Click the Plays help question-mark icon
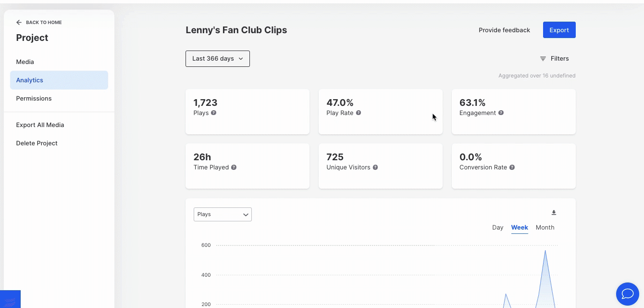Image resolution: width=644 pixels, height=308 pixels. [x=213, y=113]
